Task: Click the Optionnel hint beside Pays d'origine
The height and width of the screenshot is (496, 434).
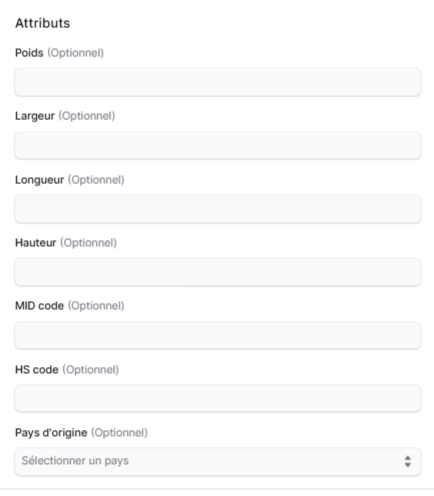Action: pos(119,432)
